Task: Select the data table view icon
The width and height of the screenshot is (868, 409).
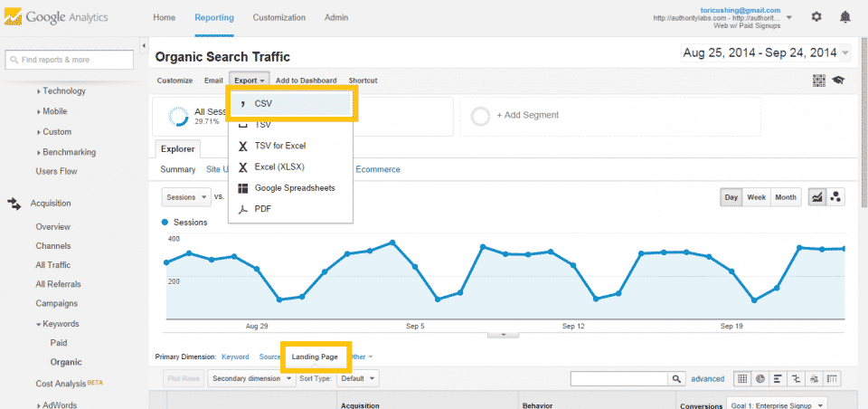Action: (x=742, y=378)
